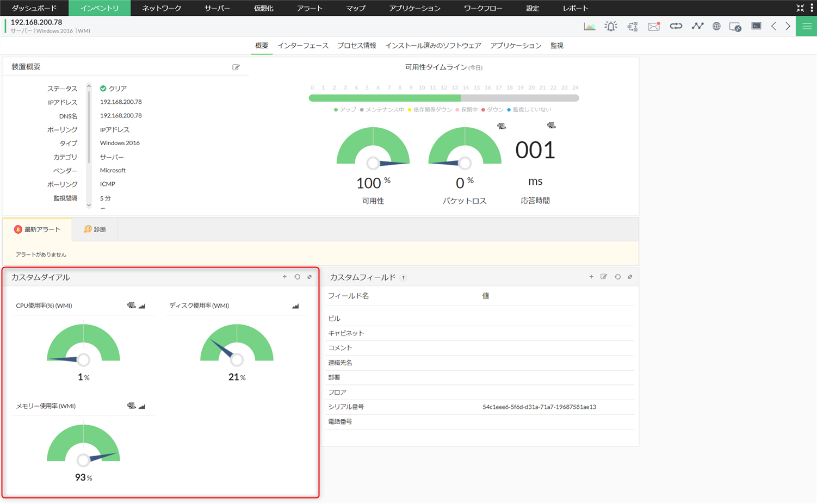817x504 pixels.
Task: Click the シリアル番号 value 54c1eee6-5f6d-d31a
Action: click(539, 407)
